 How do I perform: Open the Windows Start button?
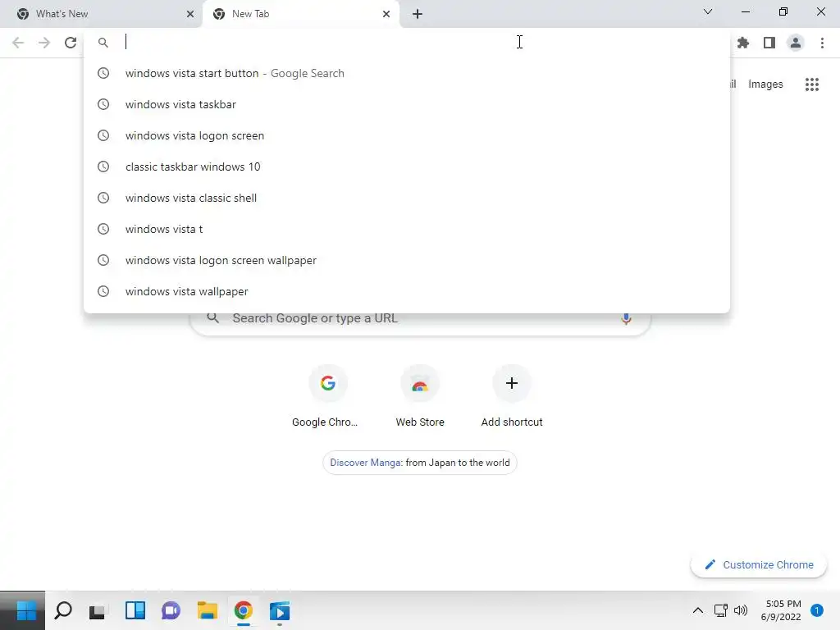point(25,610)
